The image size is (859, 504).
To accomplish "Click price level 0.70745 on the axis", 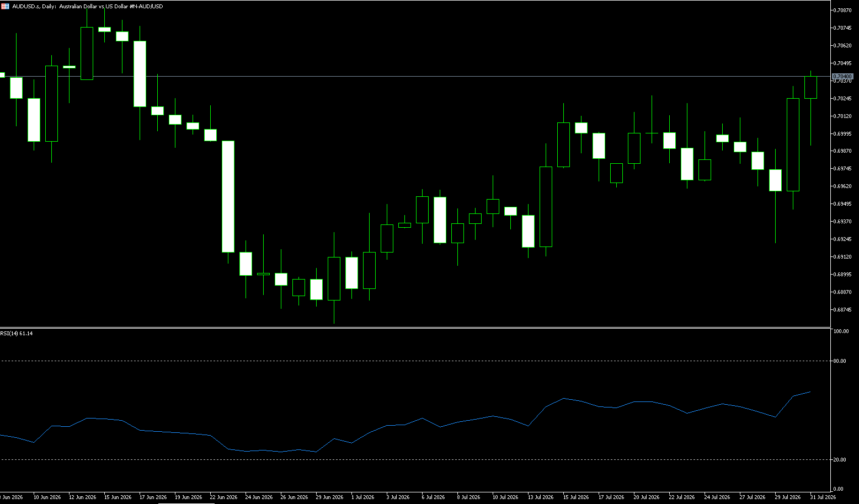I will [x=843, y=28].
